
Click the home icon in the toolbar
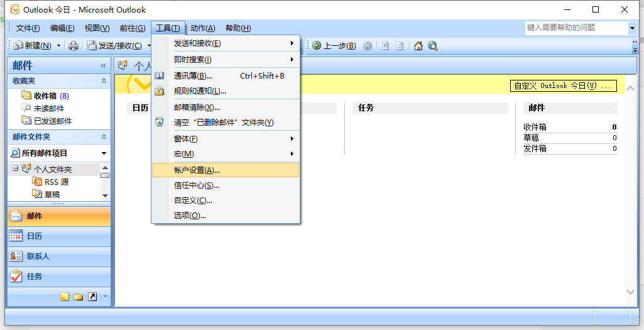click(418, 46)
